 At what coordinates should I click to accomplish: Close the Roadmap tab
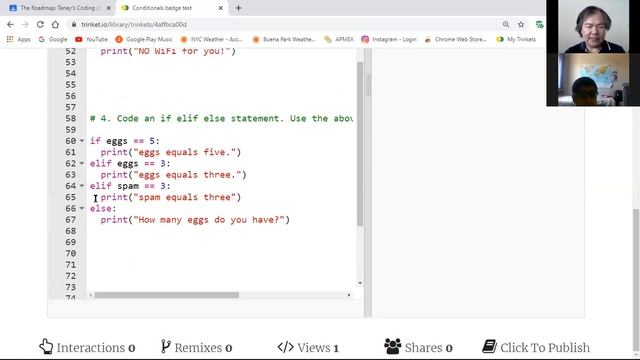click(109, 8)
